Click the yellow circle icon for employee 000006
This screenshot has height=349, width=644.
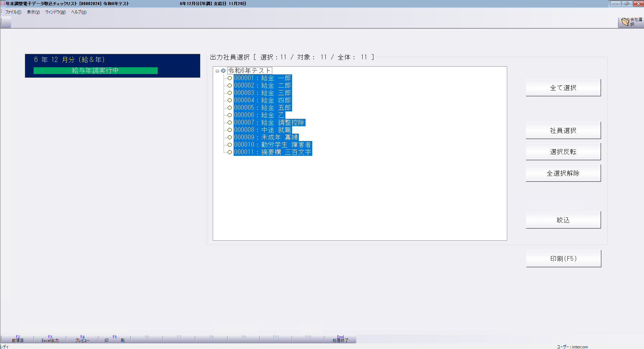[x=230, y=115]
